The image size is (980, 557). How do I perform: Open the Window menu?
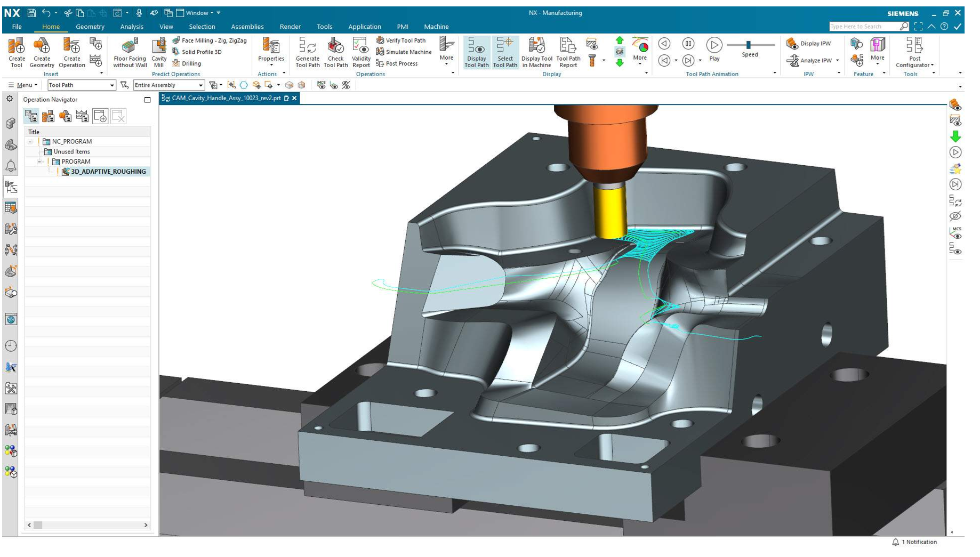pos(196,13)
